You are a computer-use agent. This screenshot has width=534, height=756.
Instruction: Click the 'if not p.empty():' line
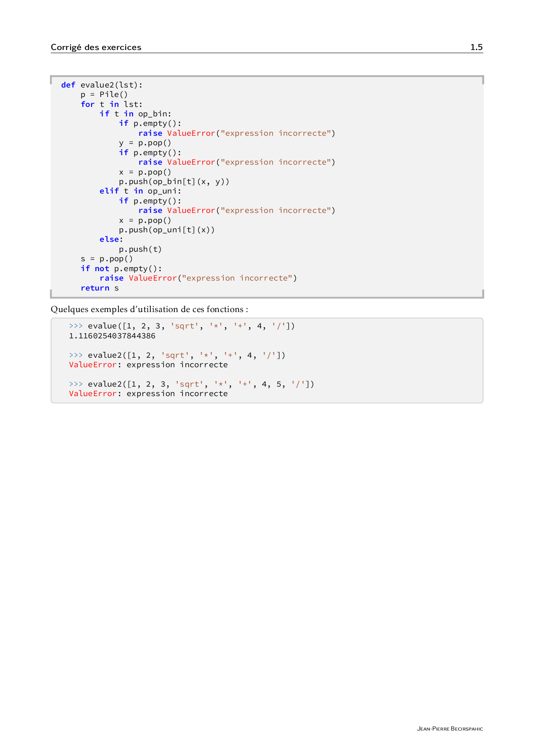(x=121, y=269)
